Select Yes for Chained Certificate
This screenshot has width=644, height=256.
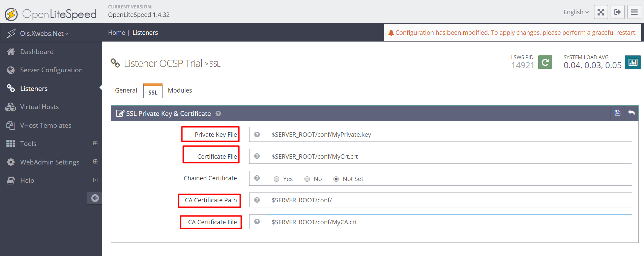(276, 179)
